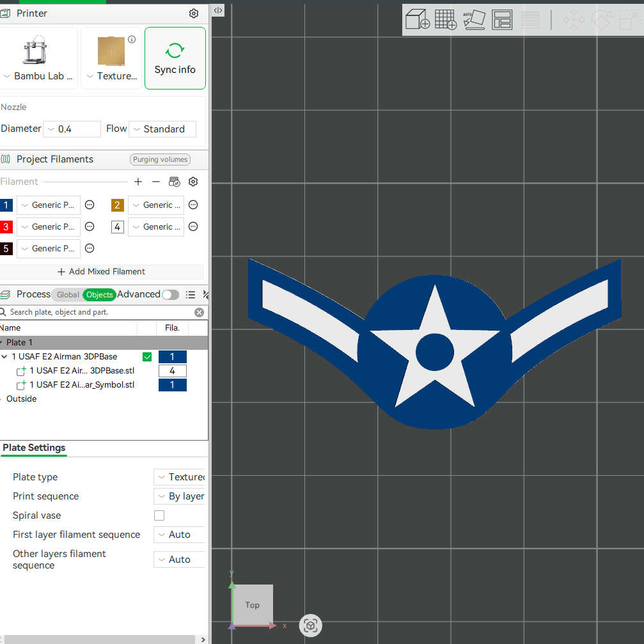644x644 pixels.
Task: Open the nozzle Flow dropdown
Action: 162,129
